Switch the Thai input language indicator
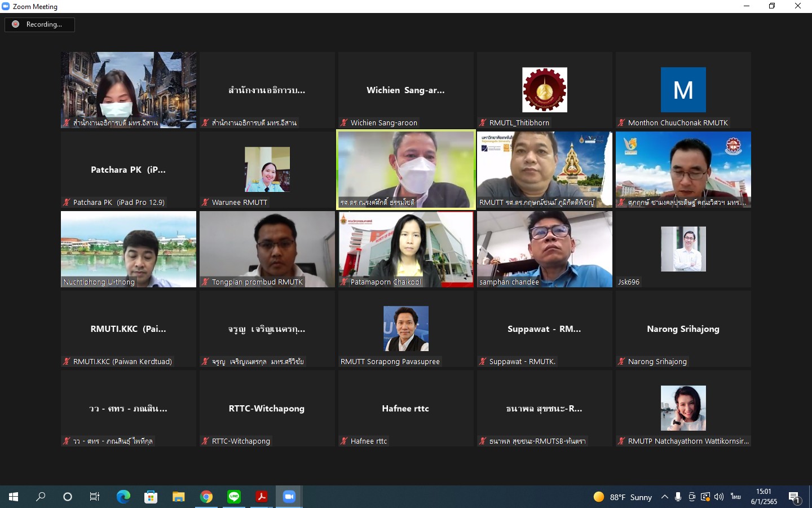The image size is (812, 508). click(x=735, y=497)
